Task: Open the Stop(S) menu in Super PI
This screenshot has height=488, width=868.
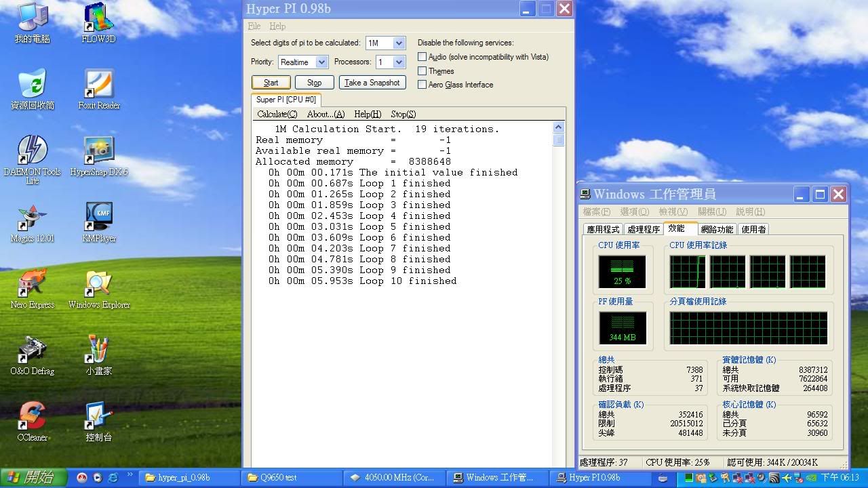Action: coord(403,114)
